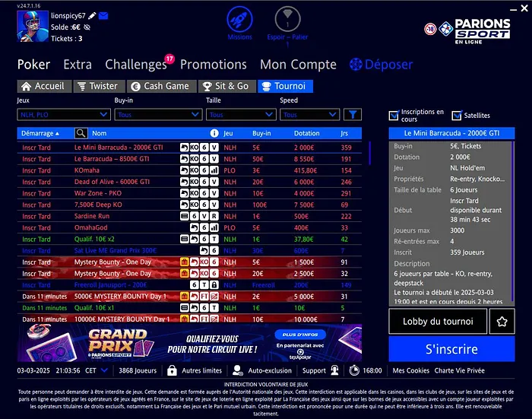This screenshot has width=532, height=419.
Task: Toggle balance visibility eye icon
Action: [x=87, y=27]
